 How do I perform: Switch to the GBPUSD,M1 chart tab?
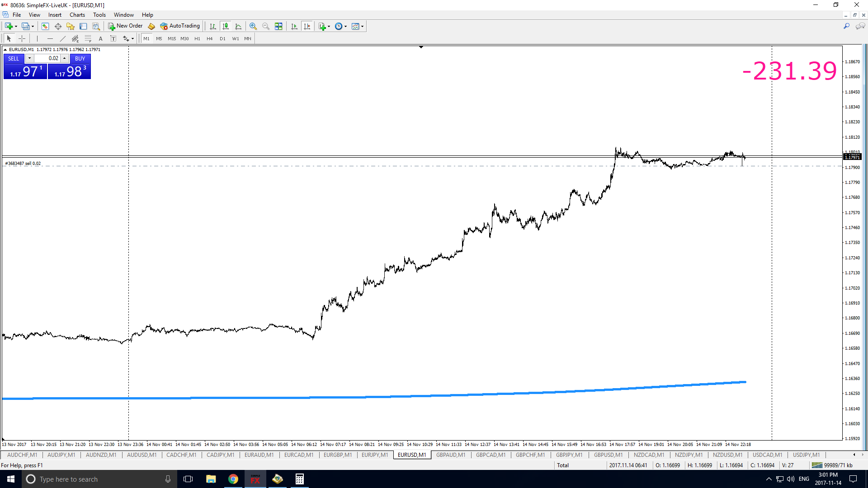pos(608,455)
